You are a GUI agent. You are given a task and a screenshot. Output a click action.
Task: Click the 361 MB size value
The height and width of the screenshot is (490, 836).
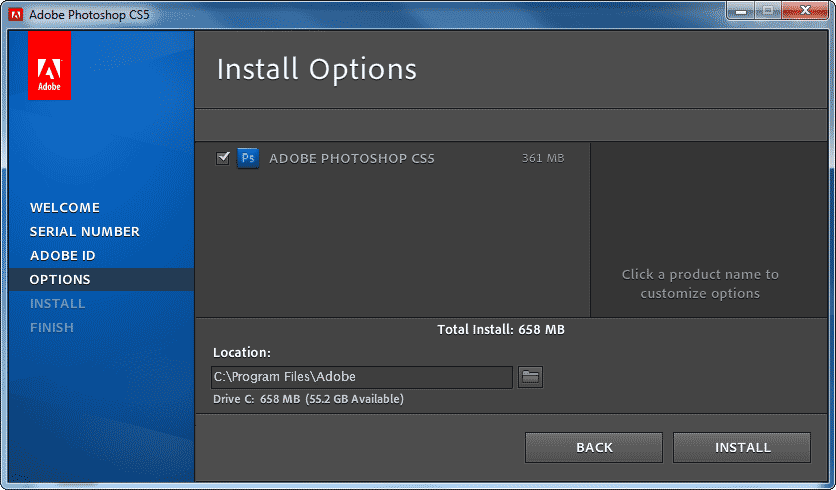pos(543,158)
